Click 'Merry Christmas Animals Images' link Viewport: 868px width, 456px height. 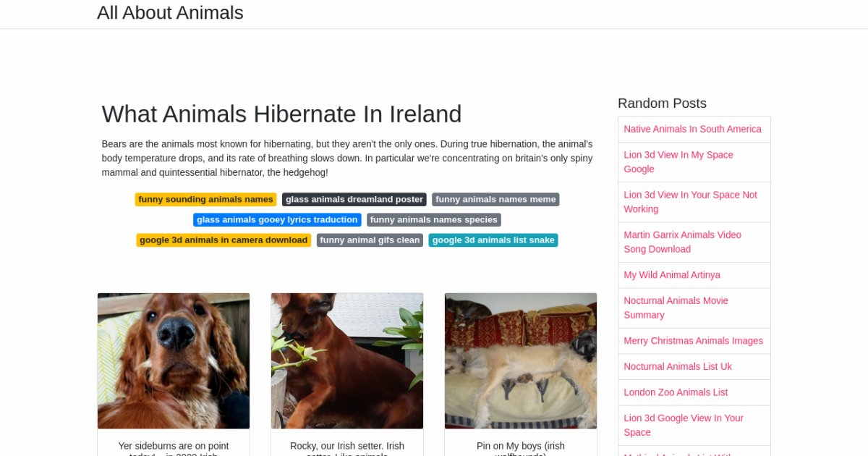coord(693,341)
